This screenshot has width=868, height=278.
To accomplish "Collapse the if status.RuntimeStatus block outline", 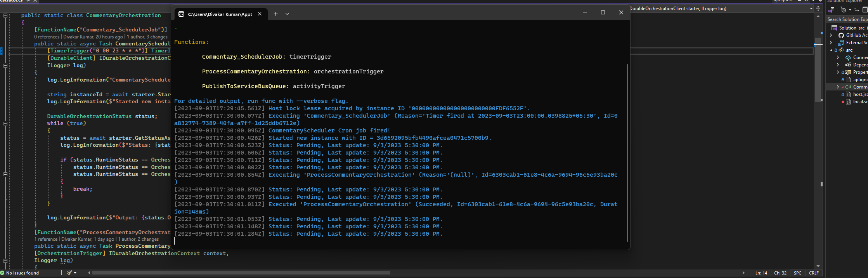I will tap(5, 174).
